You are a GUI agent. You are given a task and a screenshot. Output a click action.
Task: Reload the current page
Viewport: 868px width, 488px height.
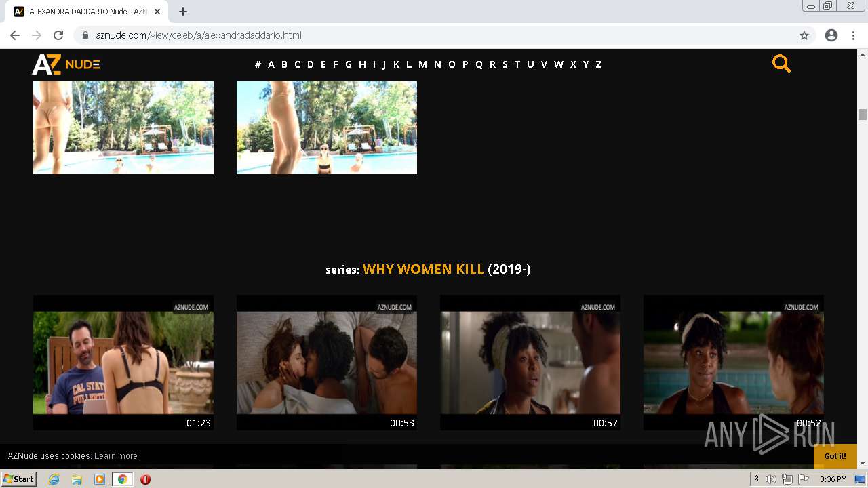(58, 35)
